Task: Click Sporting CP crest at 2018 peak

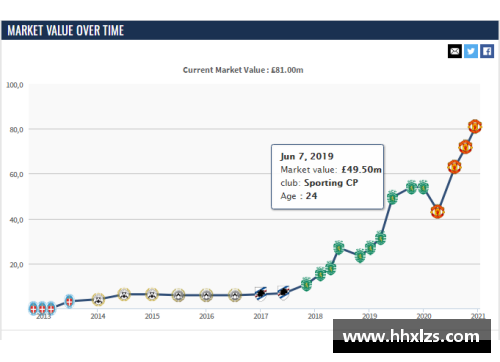Action: 339,247
